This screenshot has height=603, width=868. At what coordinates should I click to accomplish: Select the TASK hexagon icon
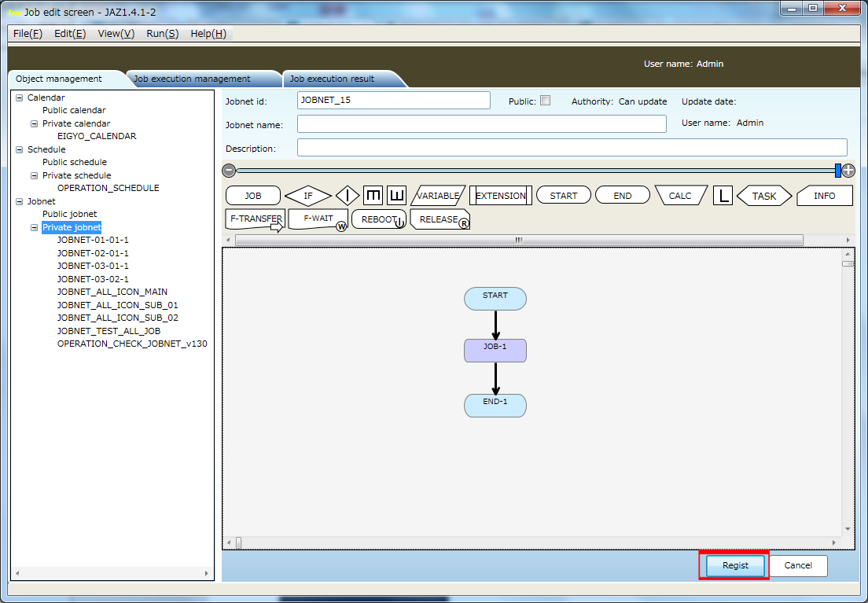point(764,196)
